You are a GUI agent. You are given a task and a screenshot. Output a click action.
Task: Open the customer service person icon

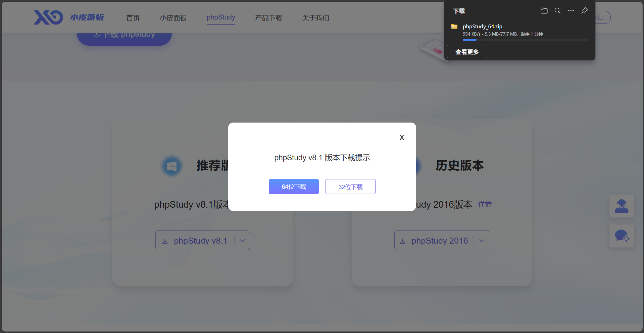622,206
